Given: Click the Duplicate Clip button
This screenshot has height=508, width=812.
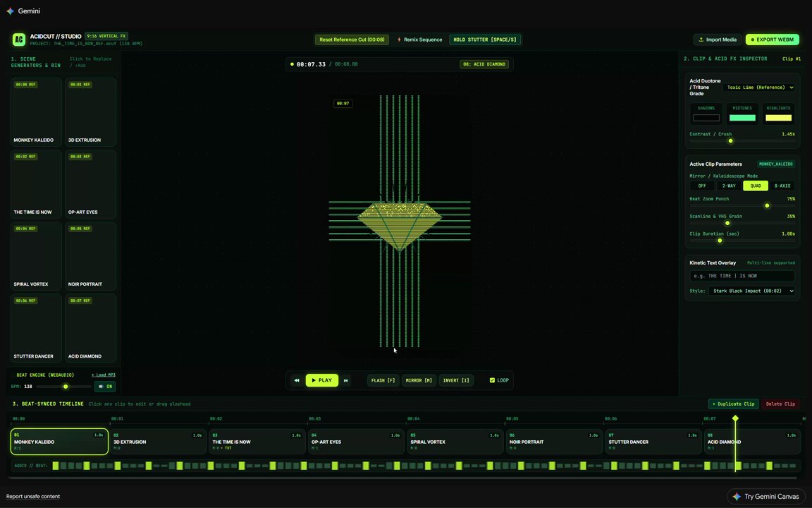Looking at the screenshot, I should [733, 404].
